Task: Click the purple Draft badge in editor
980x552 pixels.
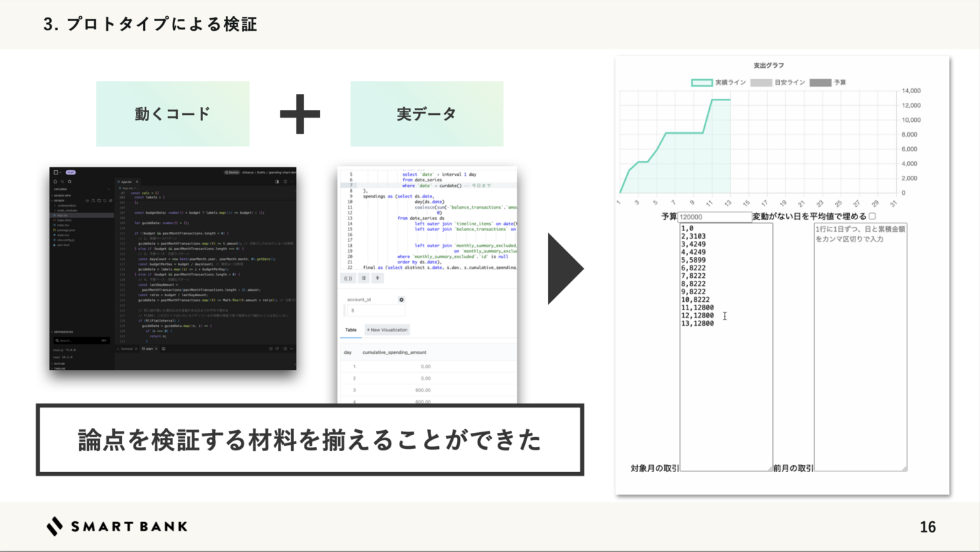Action: [71, 172]
